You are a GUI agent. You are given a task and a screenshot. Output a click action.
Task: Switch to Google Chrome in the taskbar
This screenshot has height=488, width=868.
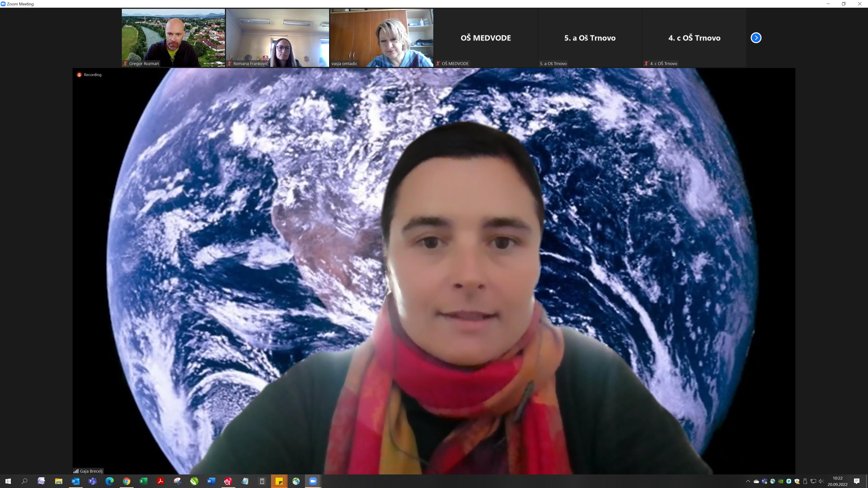[126, 481]
